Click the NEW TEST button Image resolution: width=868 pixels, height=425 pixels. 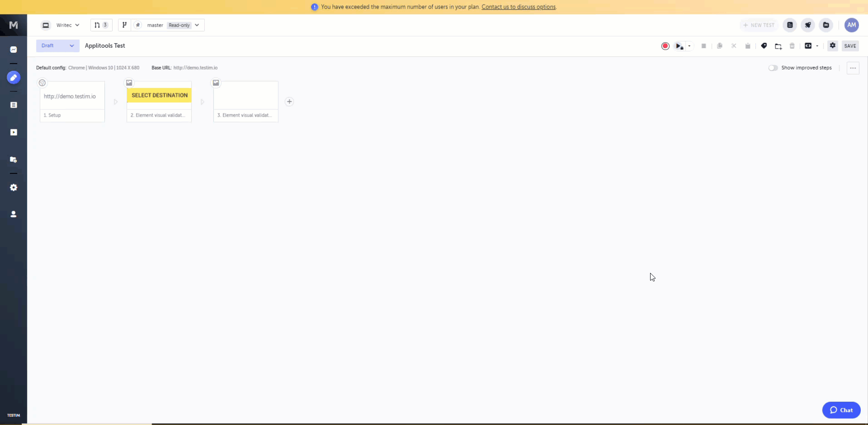[759, 25]
